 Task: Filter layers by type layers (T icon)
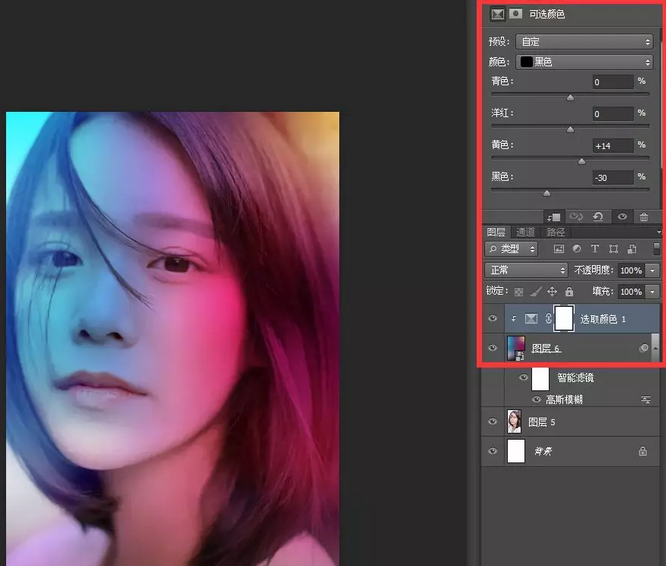(x=595, y=249)
